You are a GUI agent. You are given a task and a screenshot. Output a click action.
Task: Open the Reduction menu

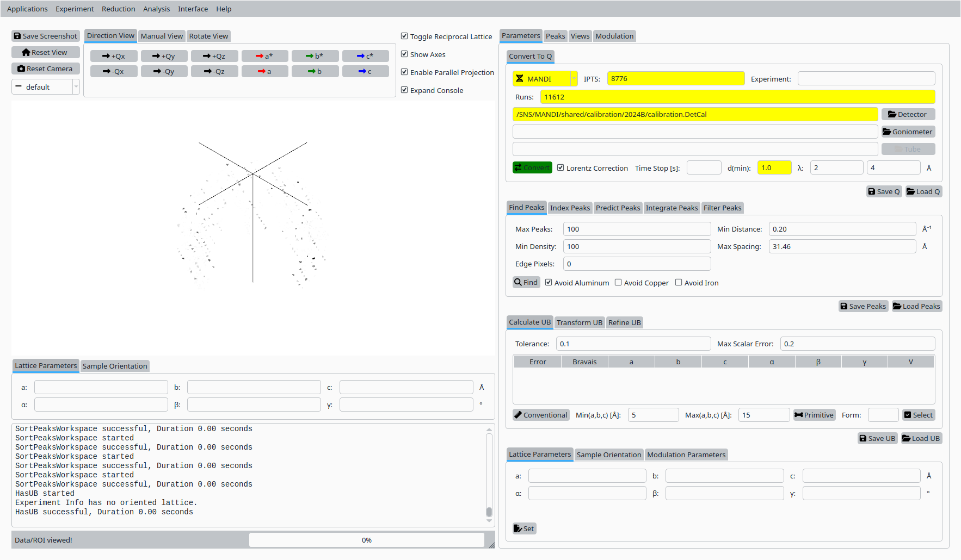pyautogui.click(x=118, y=9)
